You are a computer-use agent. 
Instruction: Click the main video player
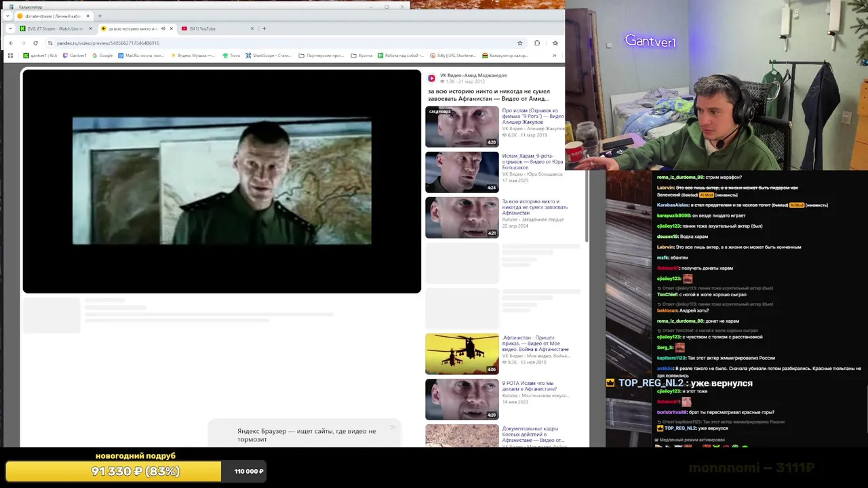coord(222,181)
